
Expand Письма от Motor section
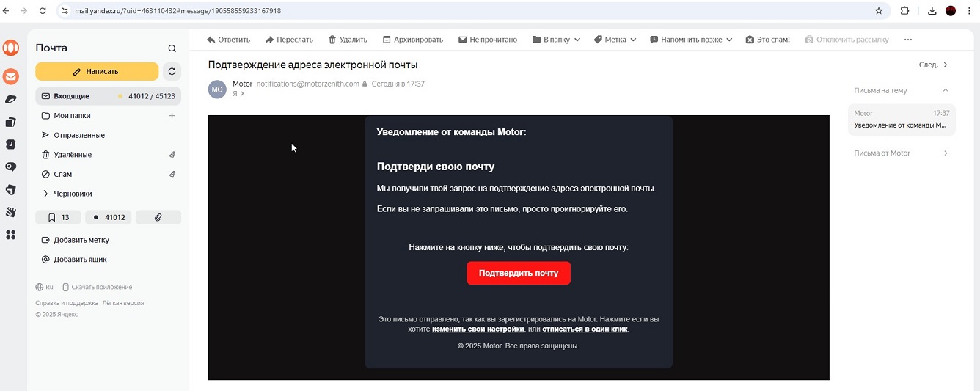click(x=946, y=153)
